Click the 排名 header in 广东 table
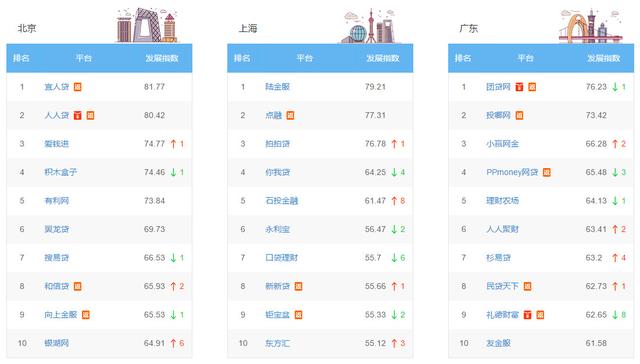Viewport: 640px width, 364px height. click(x=463, y=58)
